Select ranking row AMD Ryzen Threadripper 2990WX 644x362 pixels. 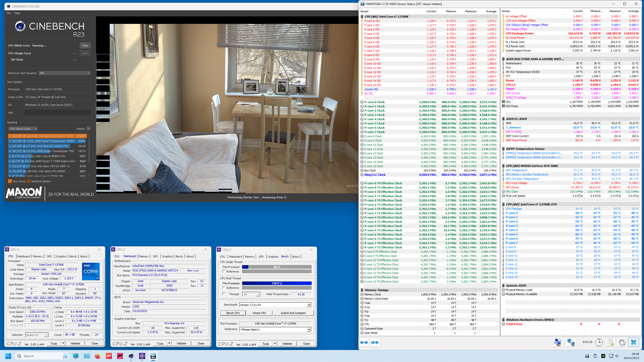47,141
